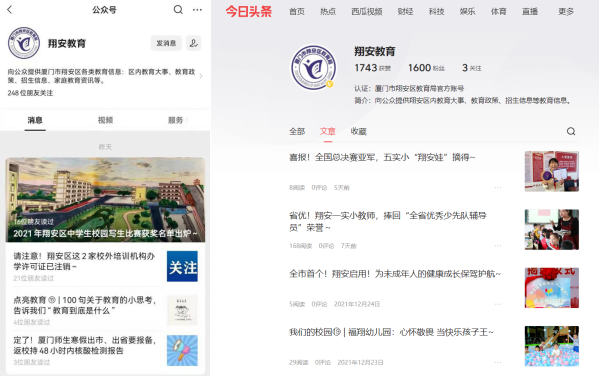
Task: Click the follow-status person icon beside 发消息
Action: (x=194, y=43)
